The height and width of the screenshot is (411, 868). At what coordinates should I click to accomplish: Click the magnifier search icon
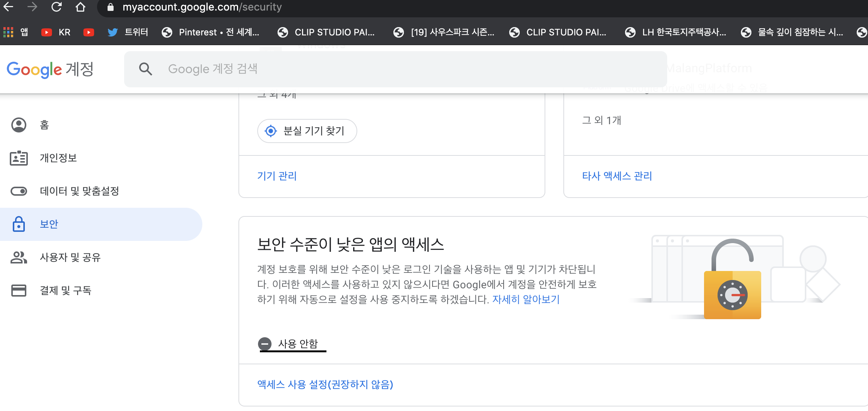(x=146, y=69)
